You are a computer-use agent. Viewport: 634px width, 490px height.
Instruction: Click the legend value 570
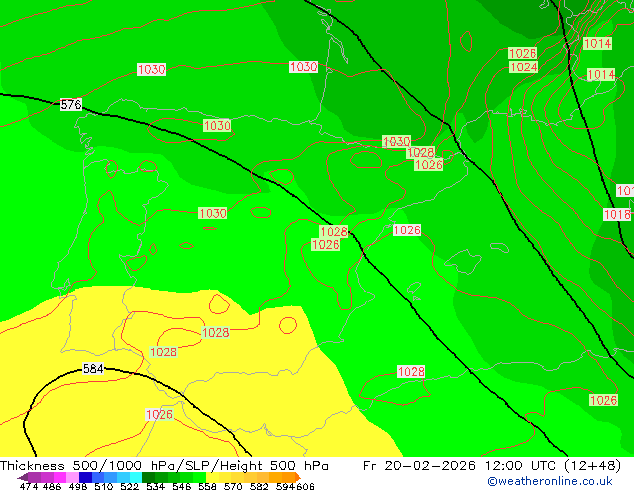[x=233, y=486]
